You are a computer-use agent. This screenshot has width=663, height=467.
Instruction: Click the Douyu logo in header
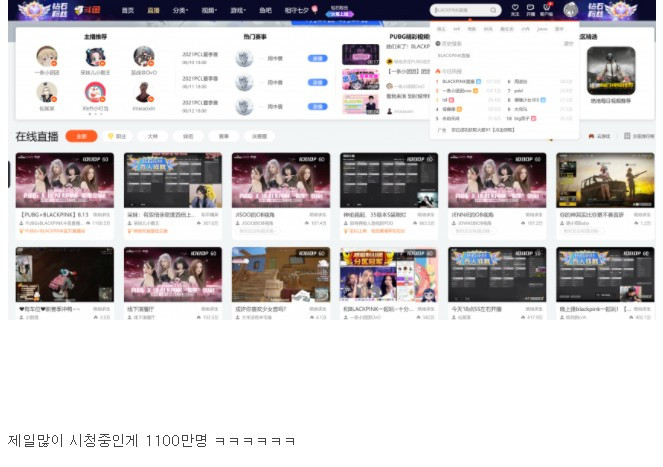(88, 10)
